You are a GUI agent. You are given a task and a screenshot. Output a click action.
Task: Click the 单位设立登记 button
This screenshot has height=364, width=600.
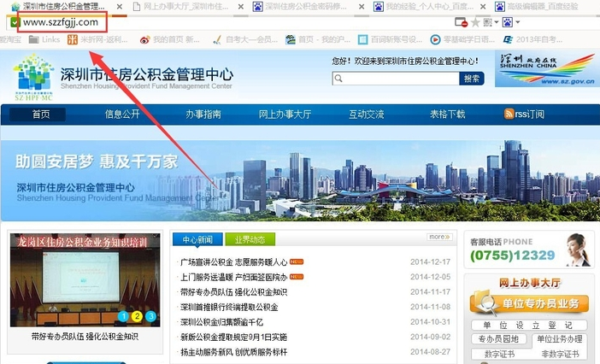pyautogui.click(x=529, y=326)
